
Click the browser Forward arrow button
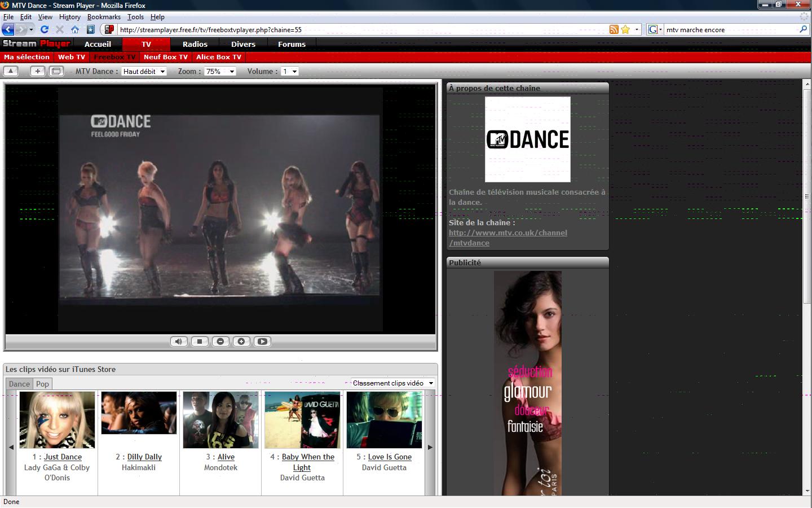pos(21,29)
